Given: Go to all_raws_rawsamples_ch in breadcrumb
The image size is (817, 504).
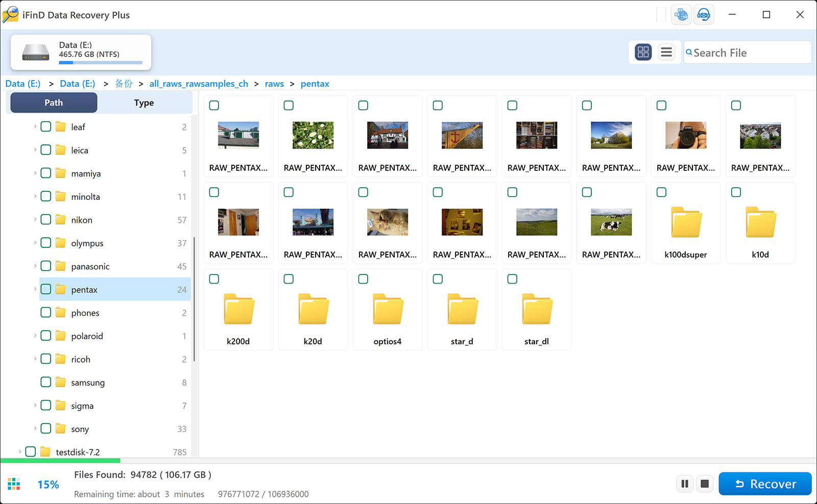Looking at the screenshot, I should [199, 84].
